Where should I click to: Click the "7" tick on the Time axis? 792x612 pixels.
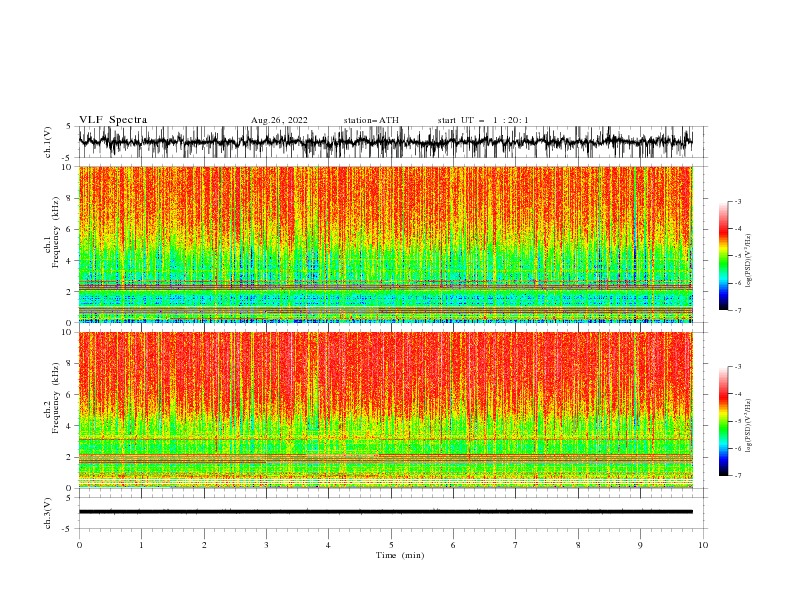tap(516, 545)
